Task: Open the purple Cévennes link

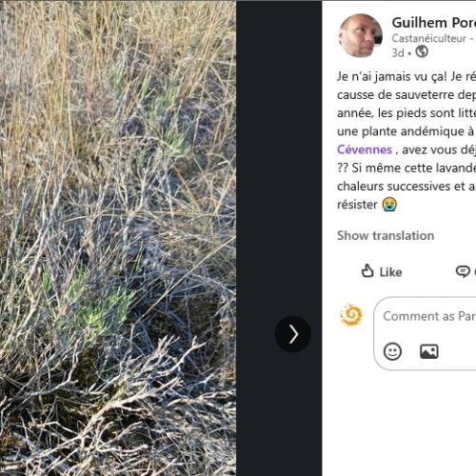Action: coord(365,149)
